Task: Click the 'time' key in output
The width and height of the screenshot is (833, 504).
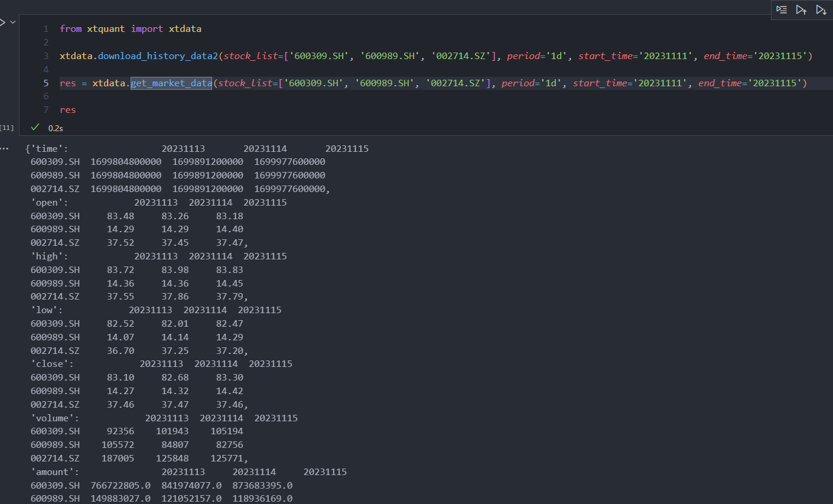Action: 49,149
